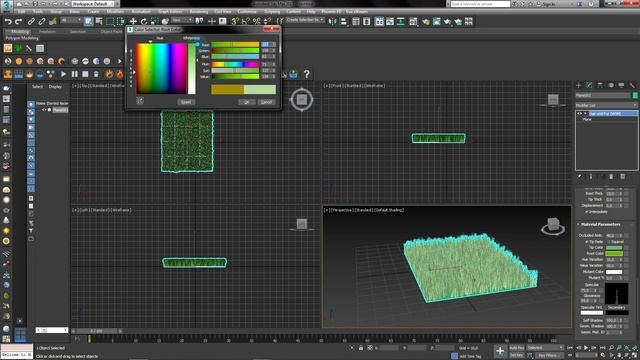Switch to the Freeform ribbon tab
This screenshot has width=640, height=360.
click(47, 31)
